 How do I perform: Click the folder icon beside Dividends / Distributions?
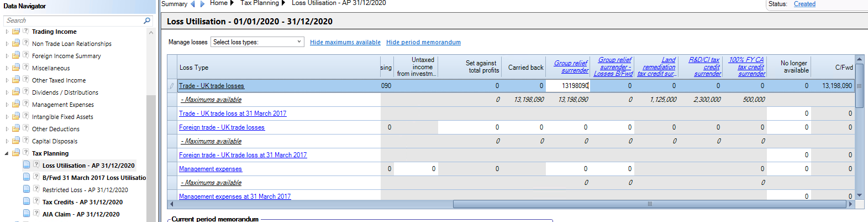[16, 92]
